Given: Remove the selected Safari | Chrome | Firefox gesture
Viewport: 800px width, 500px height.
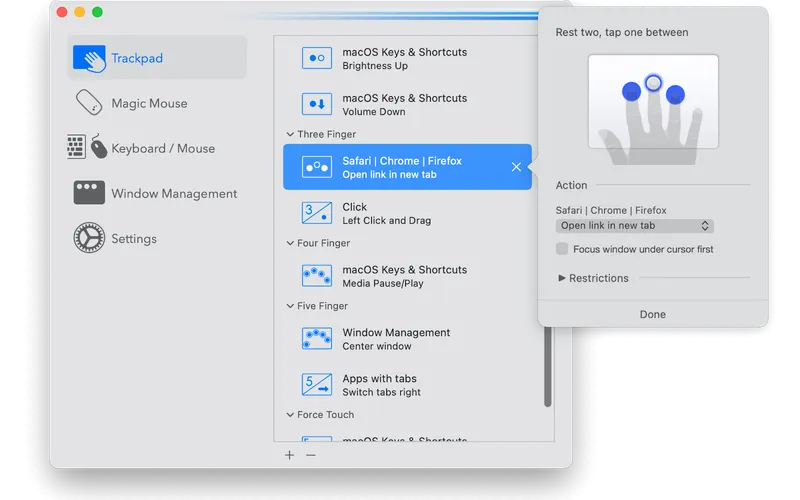Looking at the screenshot, I should tap(516, 167).
